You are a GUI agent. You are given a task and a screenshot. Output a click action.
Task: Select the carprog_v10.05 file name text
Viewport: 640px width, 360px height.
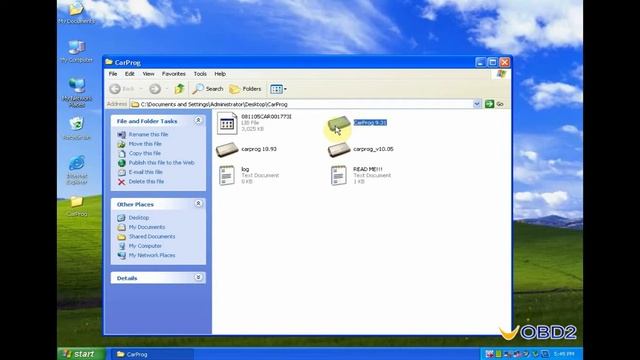coord(373,149)
